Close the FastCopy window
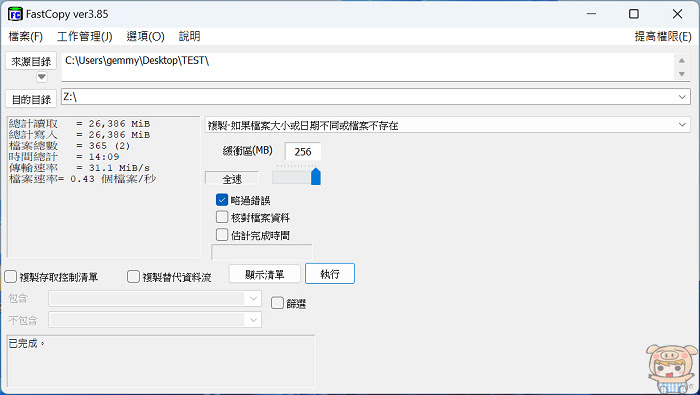 [677, 14]
